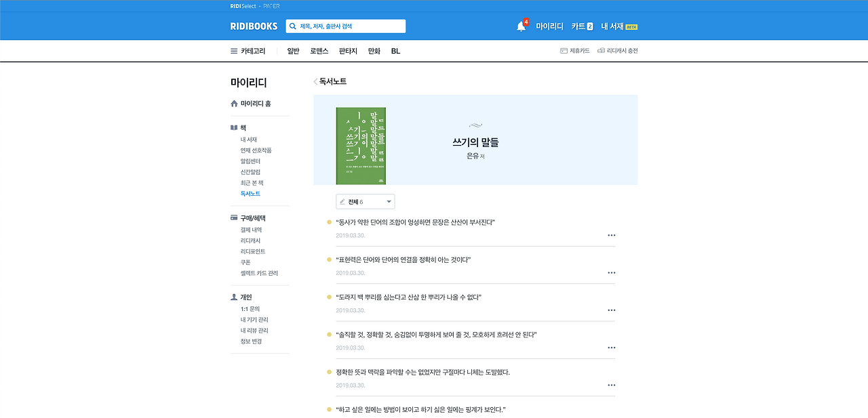Go to 마이리디 in the header

click(x=549, y=26)
